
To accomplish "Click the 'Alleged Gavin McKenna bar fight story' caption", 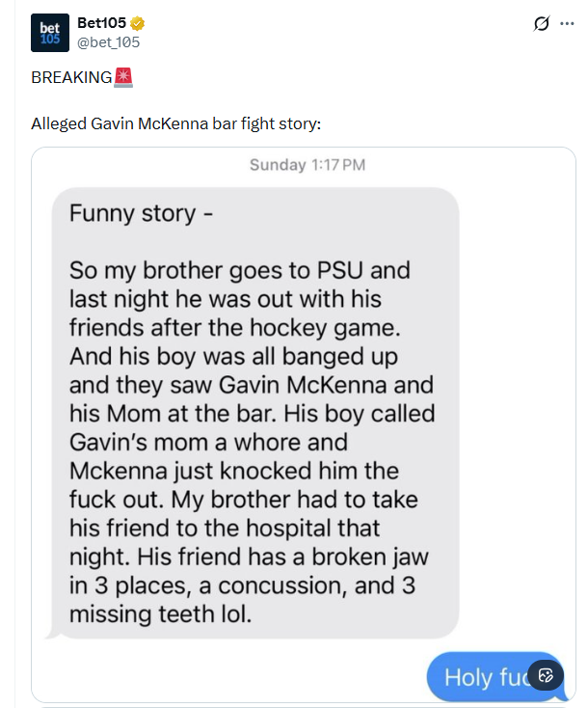I will (175, 123).
